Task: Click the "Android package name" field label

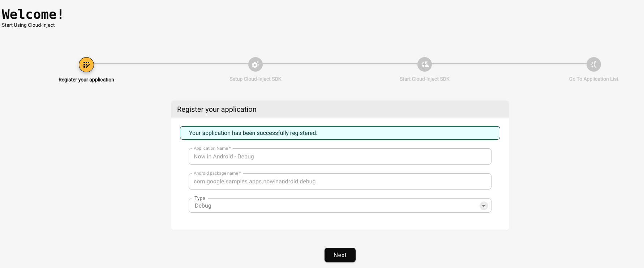Action: (x=217, y=173)
